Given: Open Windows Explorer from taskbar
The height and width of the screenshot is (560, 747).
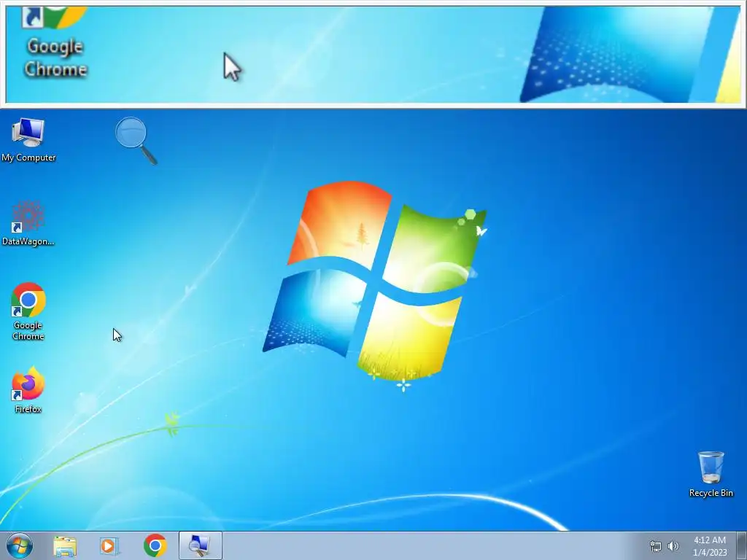Looking at the screenshot, I should (x=65, y=545).
